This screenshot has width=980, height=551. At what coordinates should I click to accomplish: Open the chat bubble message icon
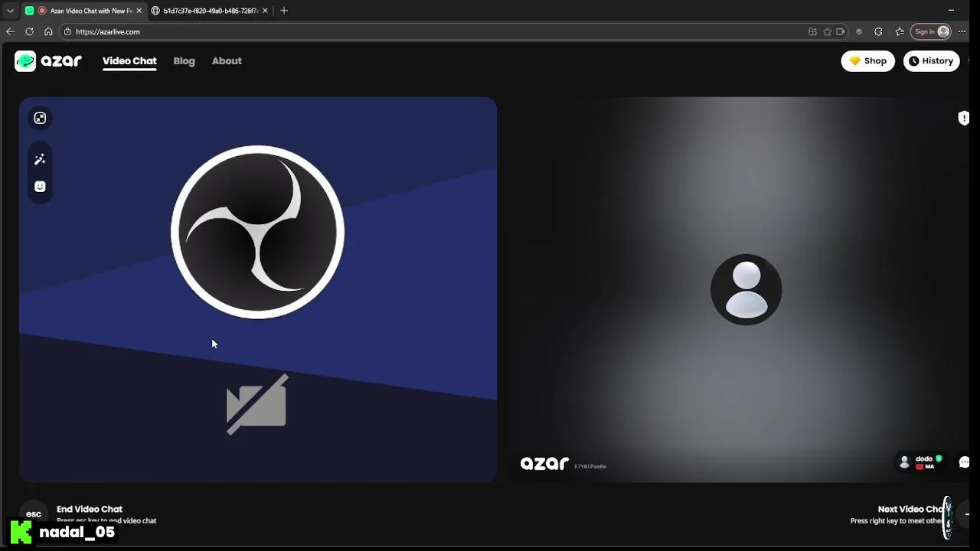pos(964,462)
